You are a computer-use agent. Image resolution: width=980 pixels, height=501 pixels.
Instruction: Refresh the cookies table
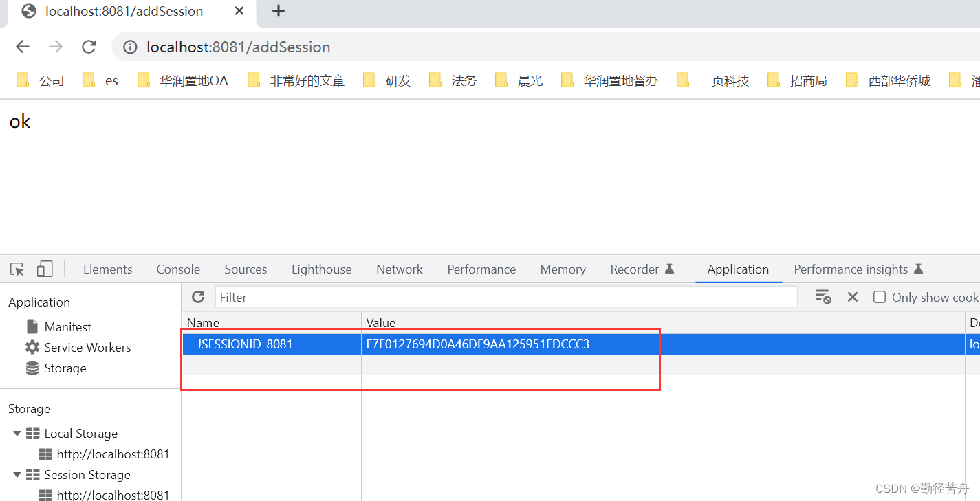(198, 297)
